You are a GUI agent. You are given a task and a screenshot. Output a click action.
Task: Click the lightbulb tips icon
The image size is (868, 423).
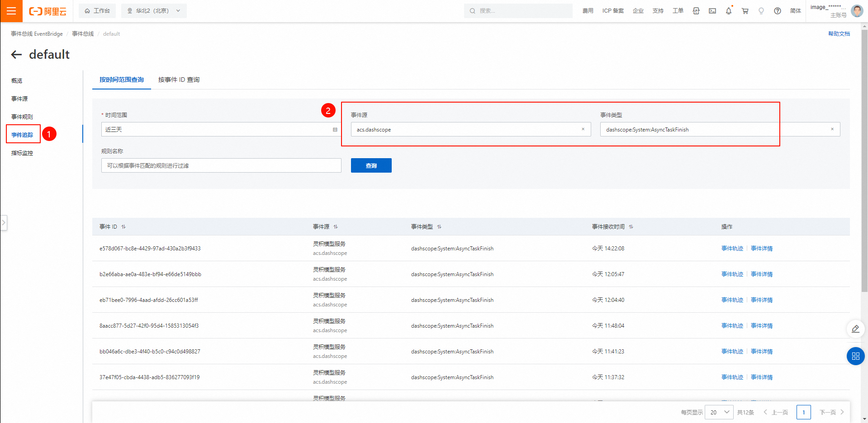click(761, 11)
